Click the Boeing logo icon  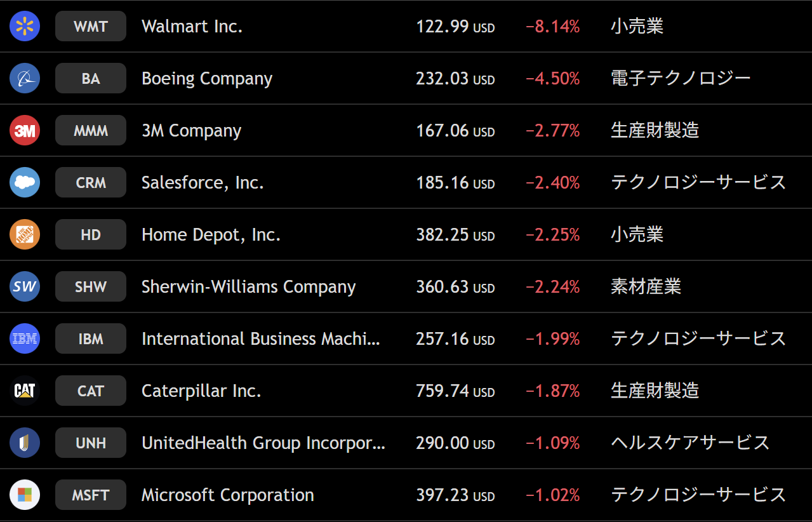pos(25,79)
